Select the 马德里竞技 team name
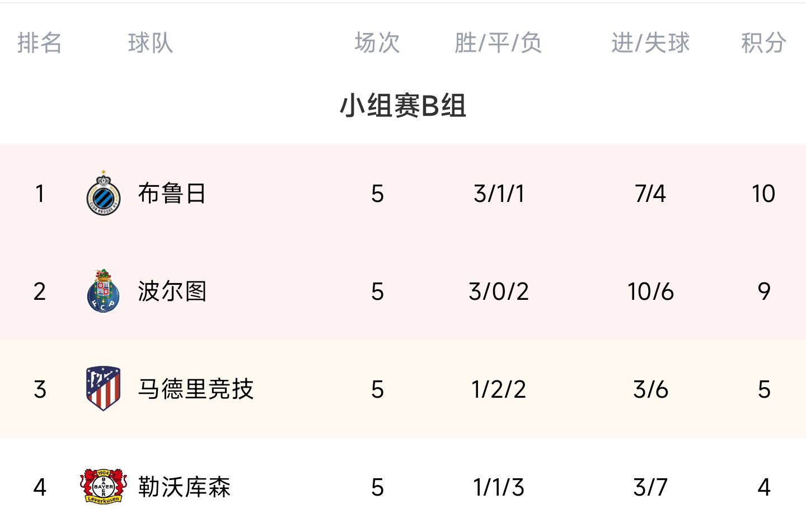 click(x=195, y=389)
